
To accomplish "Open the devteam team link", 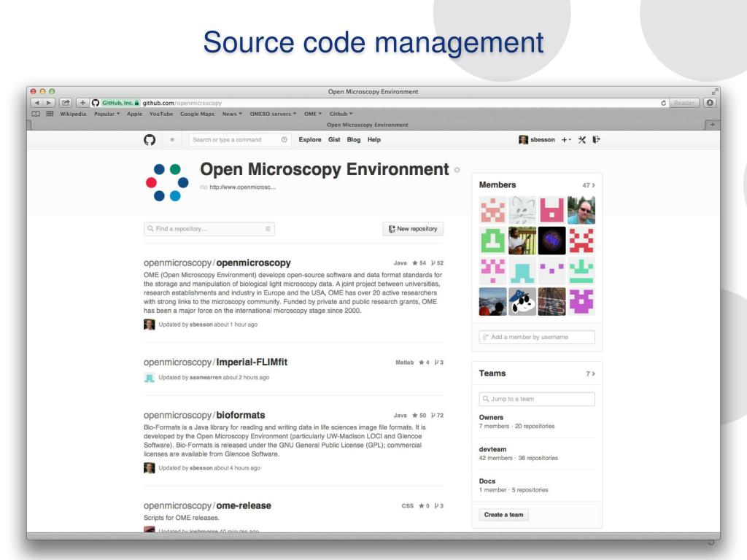I will click(492, 449).
